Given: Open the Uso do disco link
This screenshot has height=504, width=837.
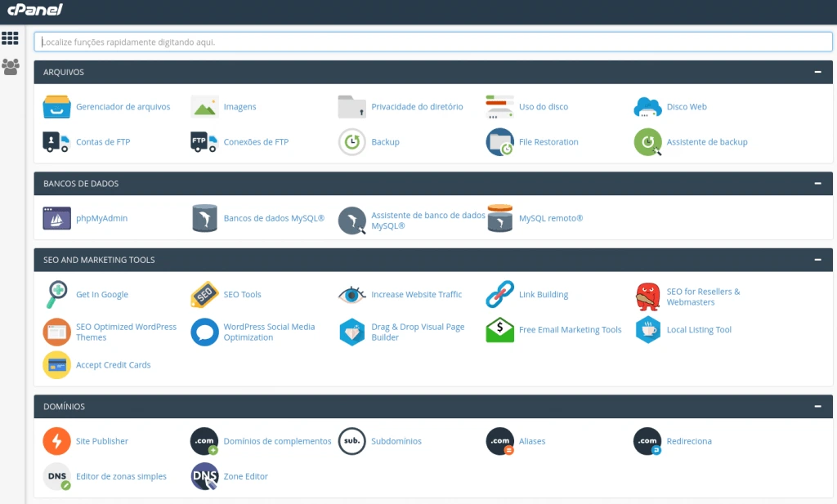Looking at the screenshot, I should pos(543,107).
